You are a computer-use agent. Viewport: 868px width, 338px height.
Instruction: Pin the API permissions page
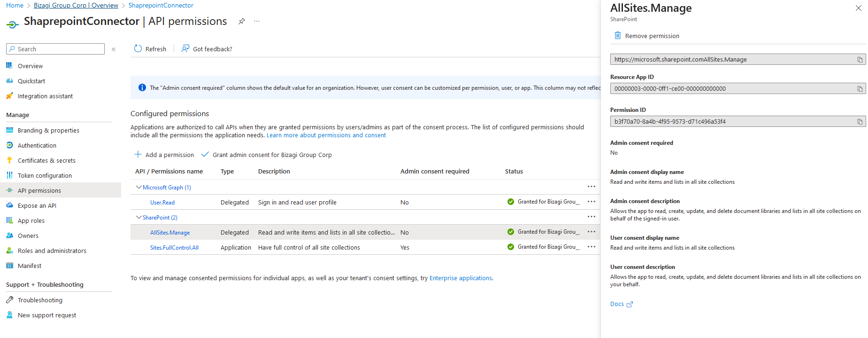tap(241, 21)
